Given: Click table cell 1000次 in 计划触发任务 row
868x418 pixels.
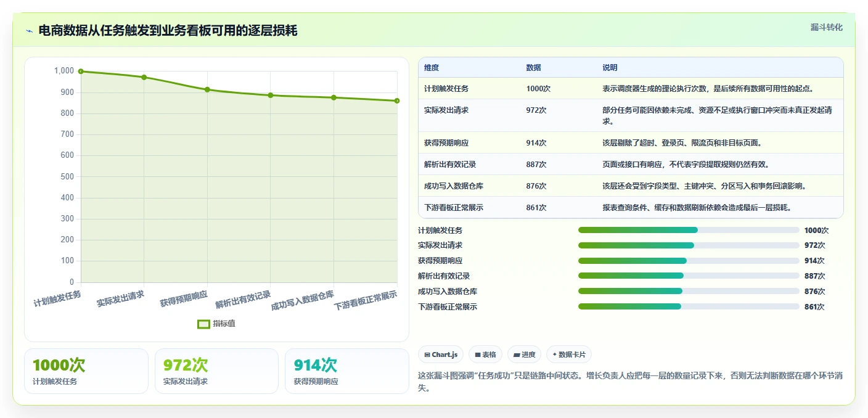Looking at the screenshot, I should [x=538, y=89].
